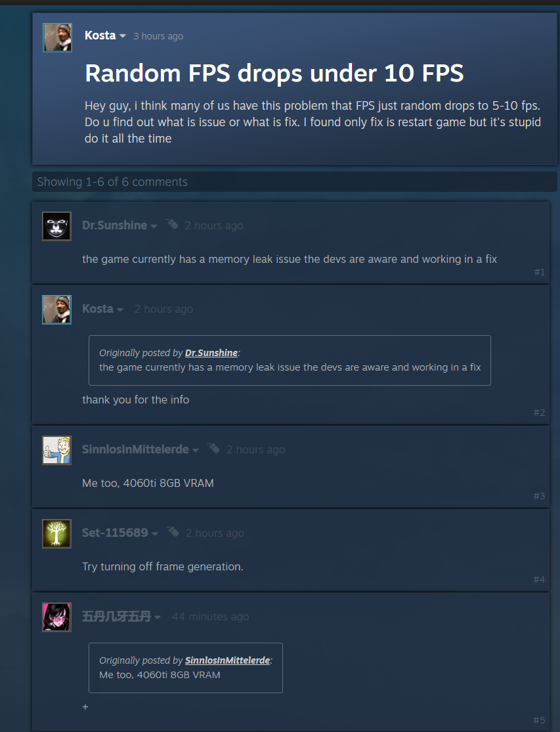Open the white tree avatar of Set-115689

(x=57, y=534)
